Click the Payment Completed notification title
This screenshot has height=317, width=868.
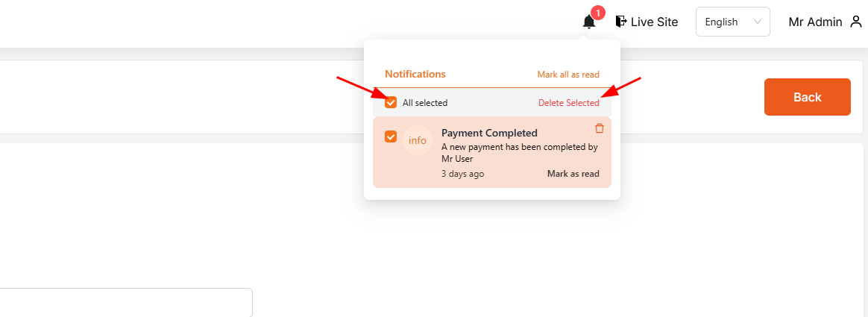point(489,134)
